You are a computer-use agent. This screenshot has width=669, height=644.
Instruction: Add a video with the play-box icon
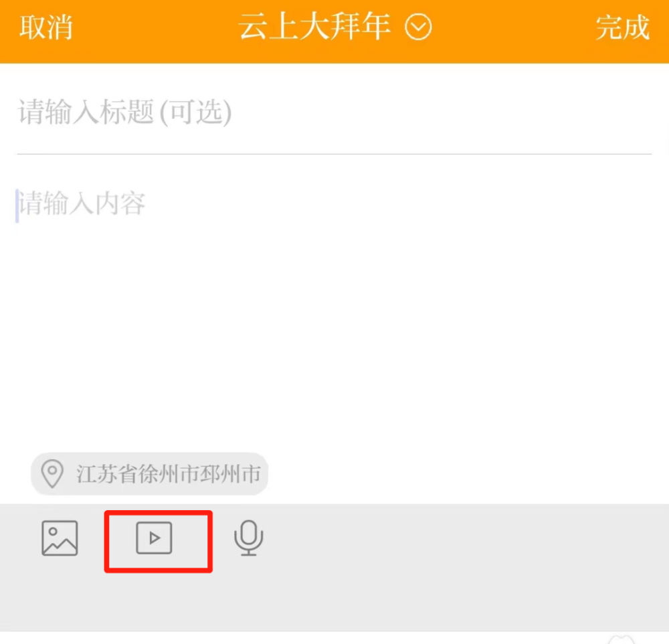[154, 538]
